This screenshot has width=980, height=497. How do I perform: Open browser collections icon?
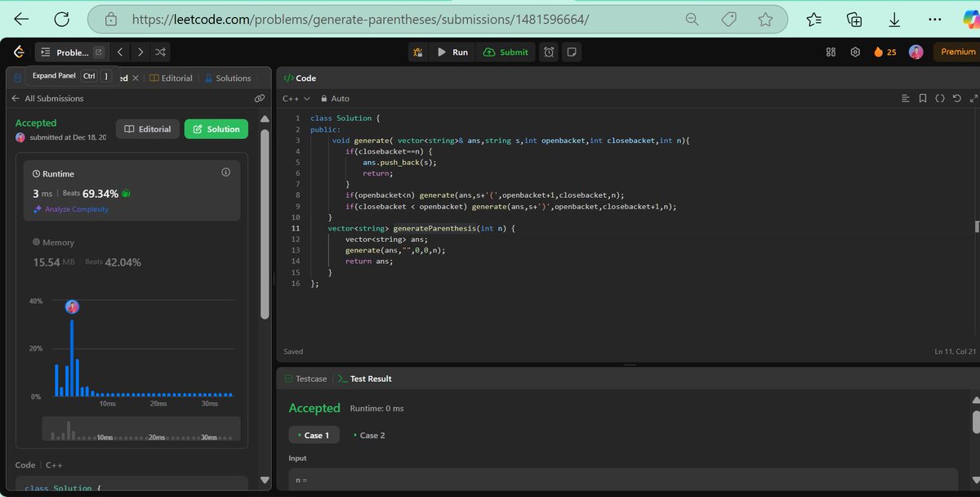[x=854, y=19]
